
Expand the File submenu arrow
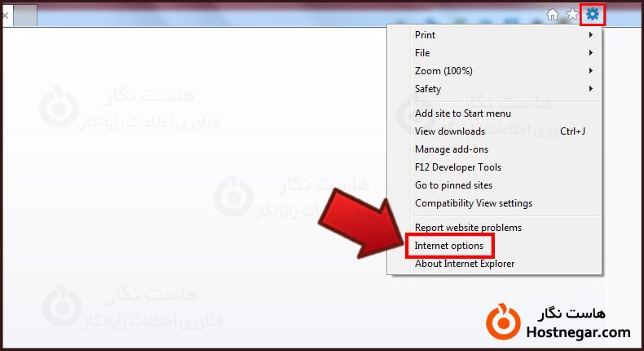[591, 53]
